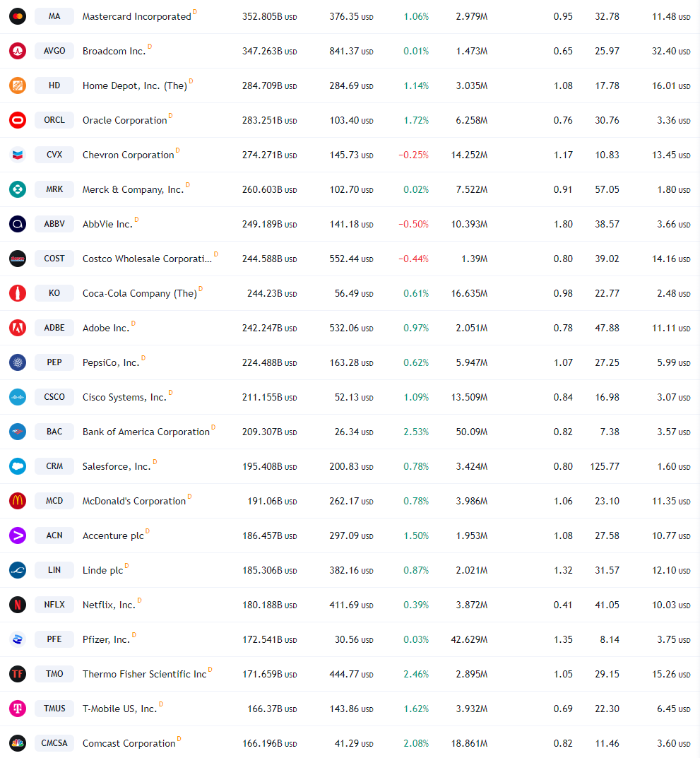Click the Accenture logo icon

pos(18,535)
